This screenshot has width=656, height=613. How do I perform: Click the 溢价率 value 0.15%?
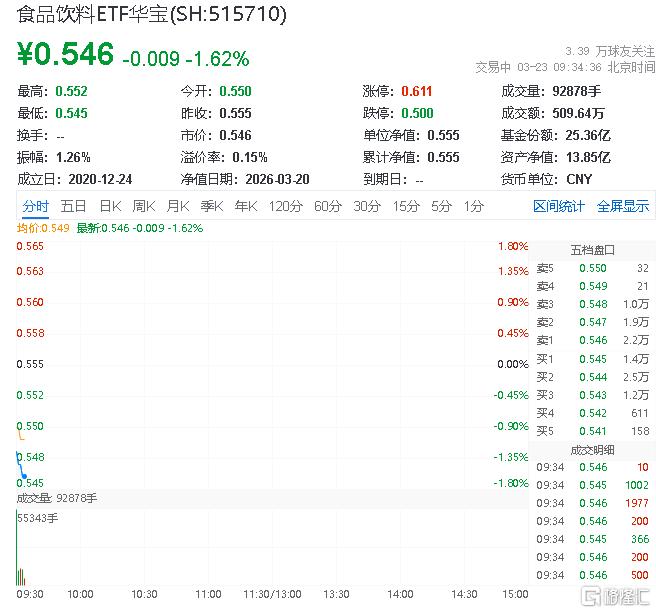click(250, 158)
